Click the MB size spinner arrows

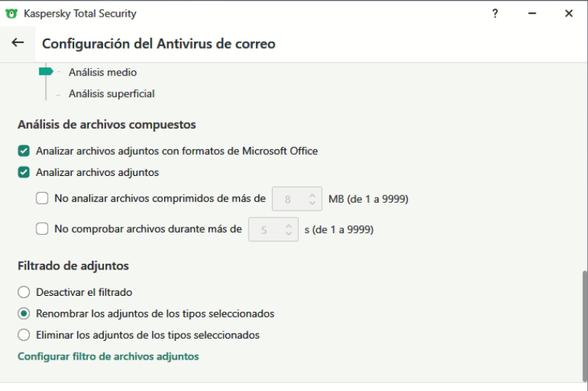click(x=313, y=198)
